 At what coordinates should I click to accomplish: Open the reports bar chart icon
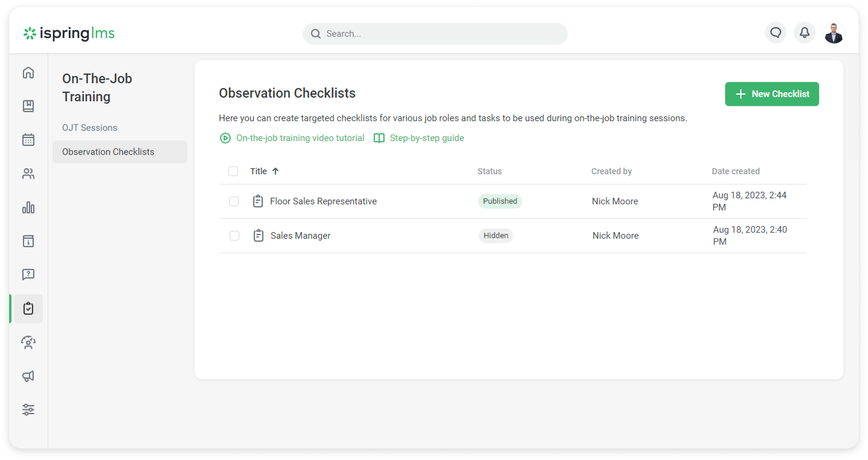(x=28, y=207)
